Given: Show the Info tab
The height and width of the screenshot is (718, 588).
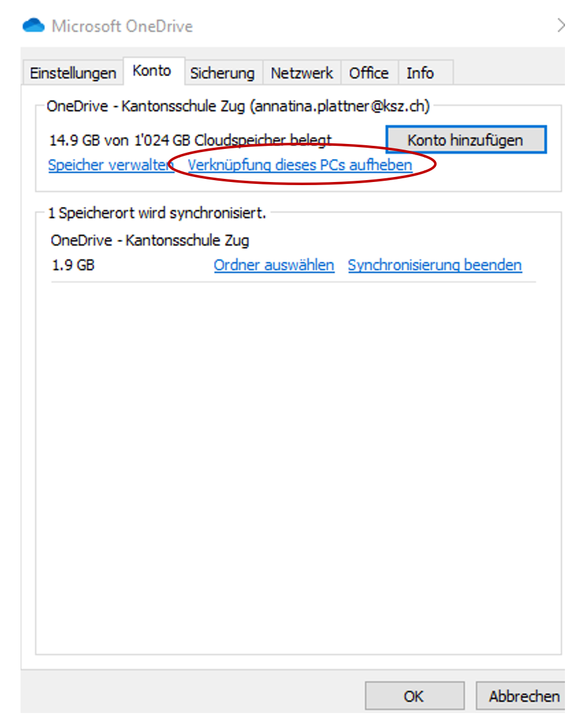Looking at the screenshot, I should point(420,74).
